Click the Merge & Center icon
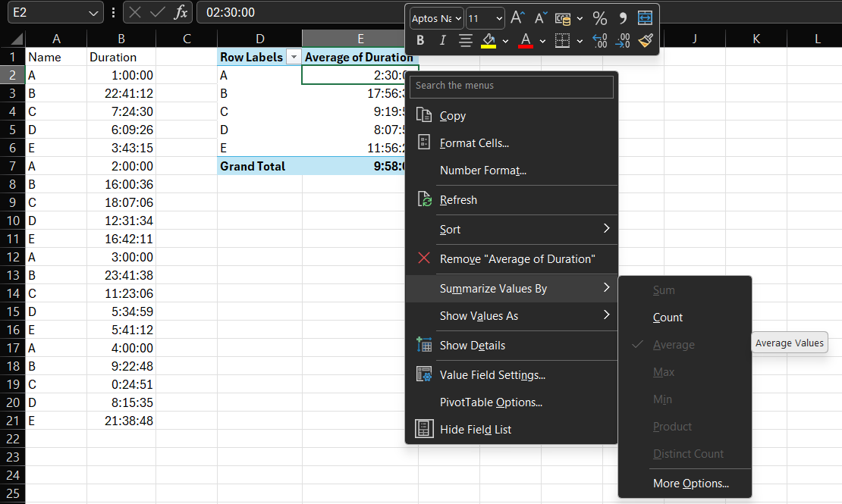Screen dimensions: 842x504 [645, 18]
